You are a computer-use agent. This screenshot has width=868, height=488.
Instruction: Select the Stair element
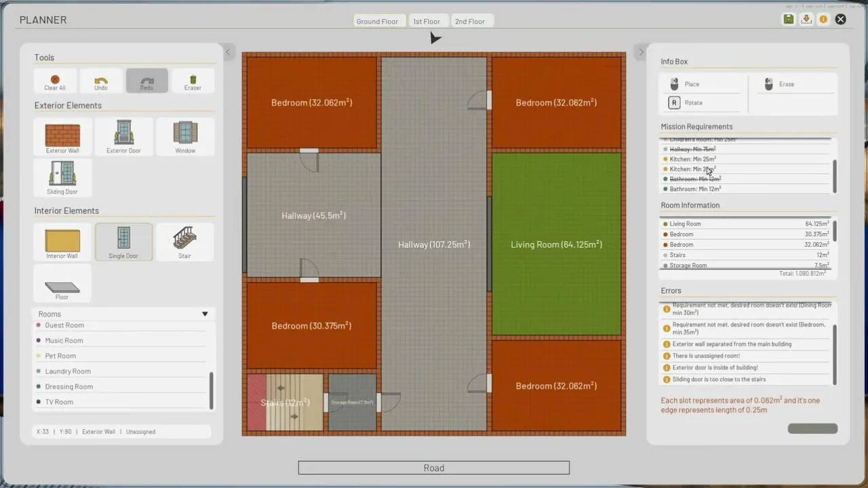point(185,242)
